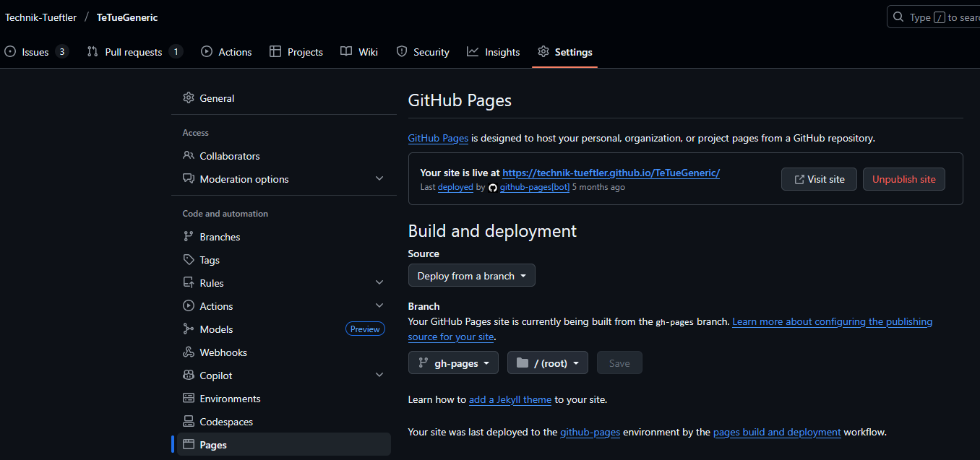
Task: Click the Moderation options comment icon
Action: (189, 179)
